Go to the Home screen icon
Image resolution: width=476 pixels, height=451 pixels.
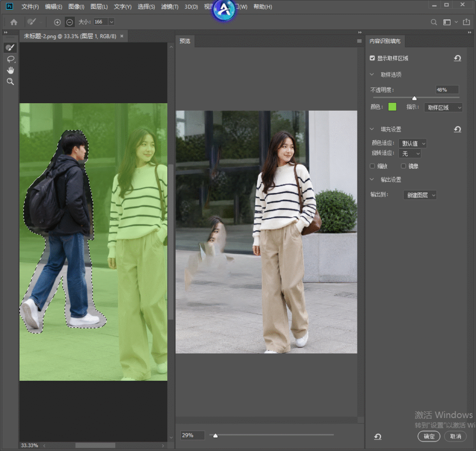(13, 22)
